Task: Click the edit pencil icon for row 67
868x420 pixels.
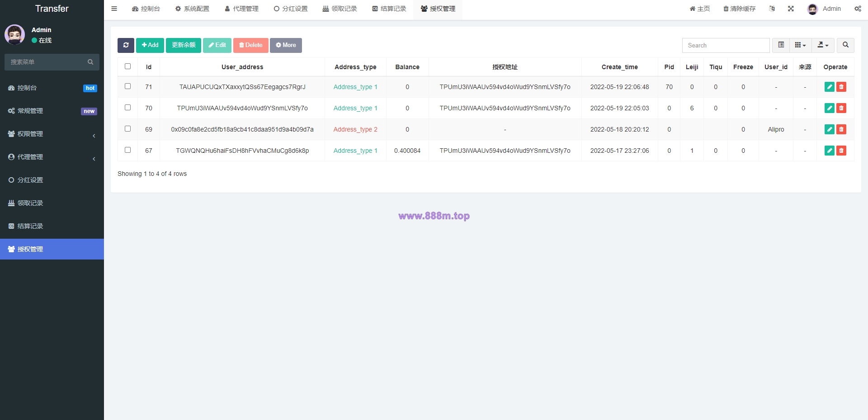Action: tap(829, 151)
